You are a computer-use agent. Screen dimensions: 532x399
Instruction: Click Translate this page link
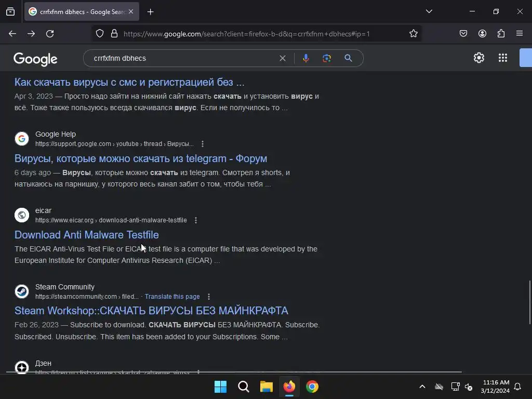coord(172,297)
